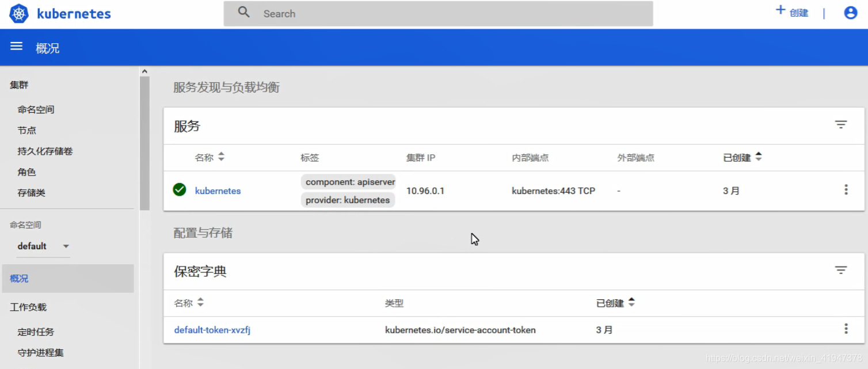Click the sidebar scrollbar up arrow
This screenshot has height=369, width=868.
[x=144, y=71]
